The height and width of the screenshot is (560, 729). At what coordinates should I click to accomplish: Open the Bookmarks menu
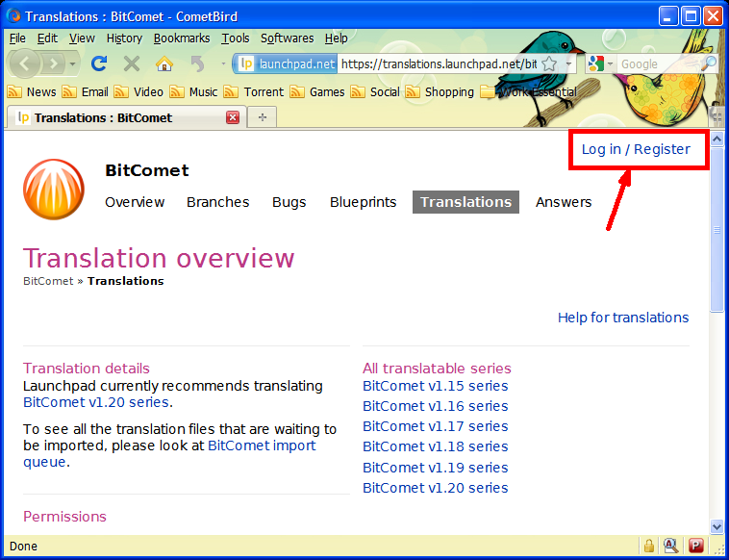tap(181, 38)
